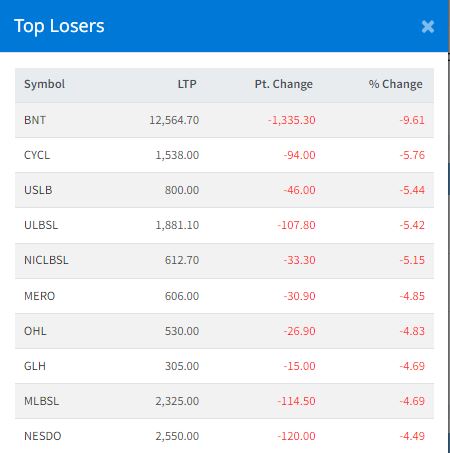Click the LTP column header
This screenshot has width=450, height=453.
[x=187, y=84]
